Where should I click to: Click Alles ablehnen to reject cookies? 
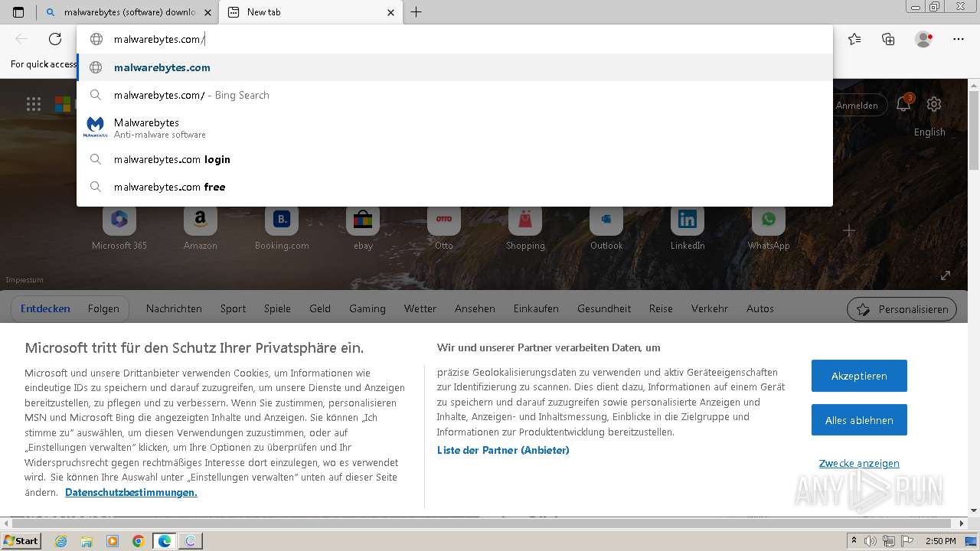pyautogui.click(x=859, y=420)
